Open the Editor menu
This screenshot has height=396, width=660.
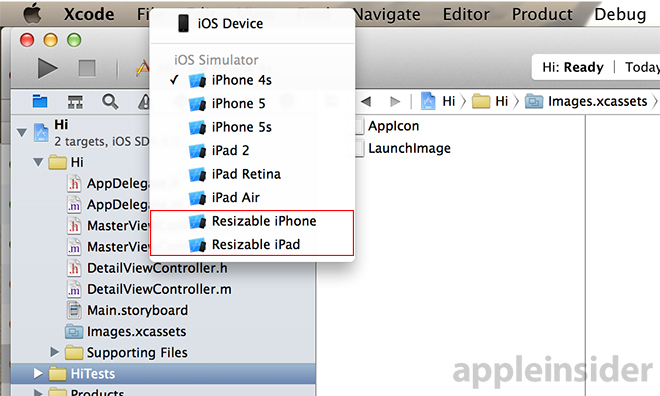pos(466,14)
